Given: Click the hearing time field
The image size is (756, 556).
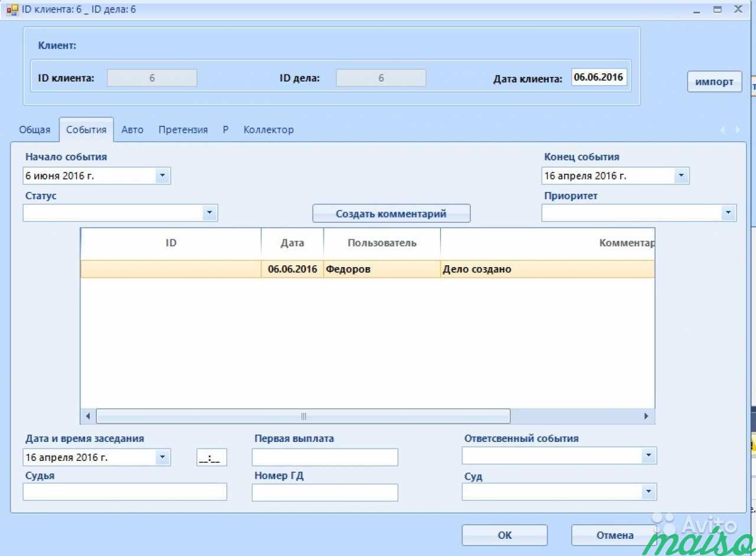Looking at the screenshot, I should tap(212, 458).
